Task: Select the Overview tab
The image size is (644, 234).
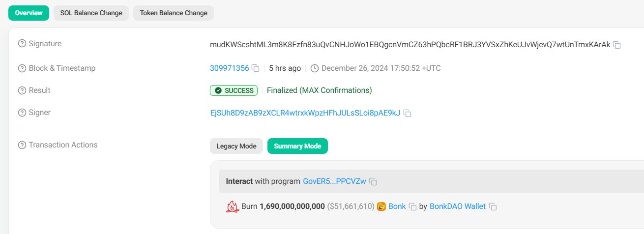Action: click(29, 13)
